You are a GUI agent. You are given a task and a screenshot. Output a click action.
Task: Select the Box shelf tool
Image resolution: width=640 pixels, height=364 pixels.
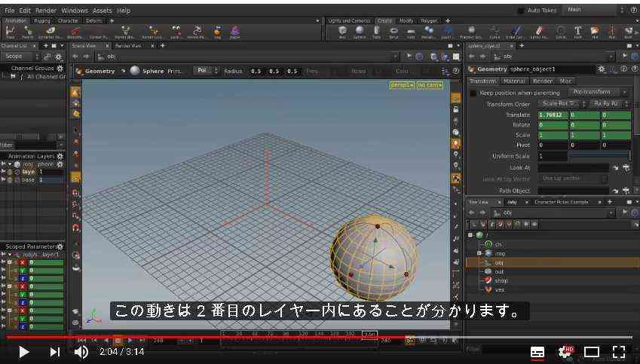(x=342, y=32)
